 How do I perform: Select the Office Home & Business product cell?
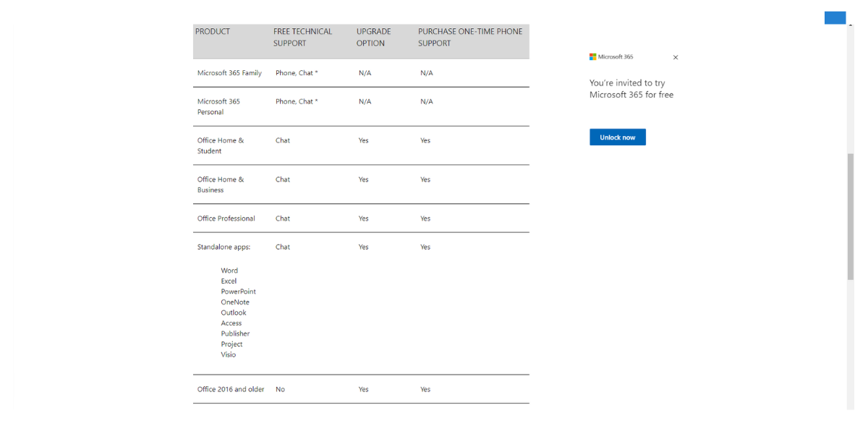point(221,185)
